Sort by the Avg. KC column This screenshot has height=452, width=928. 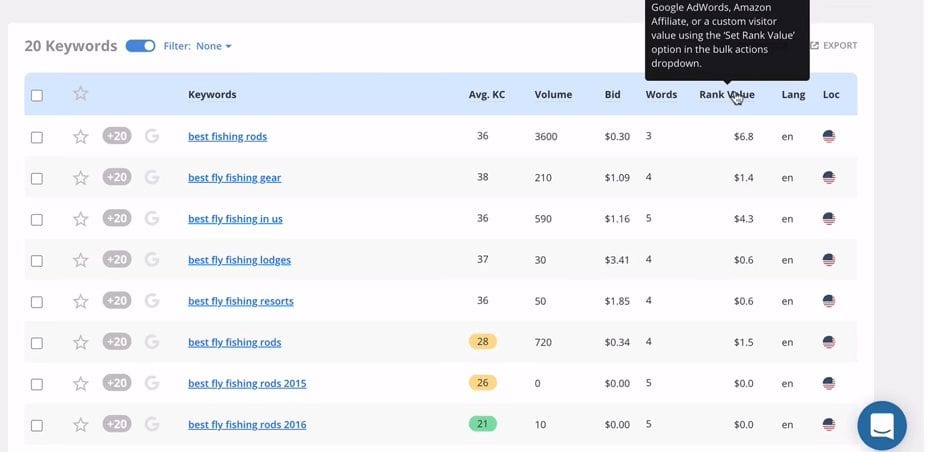point(486,95)
